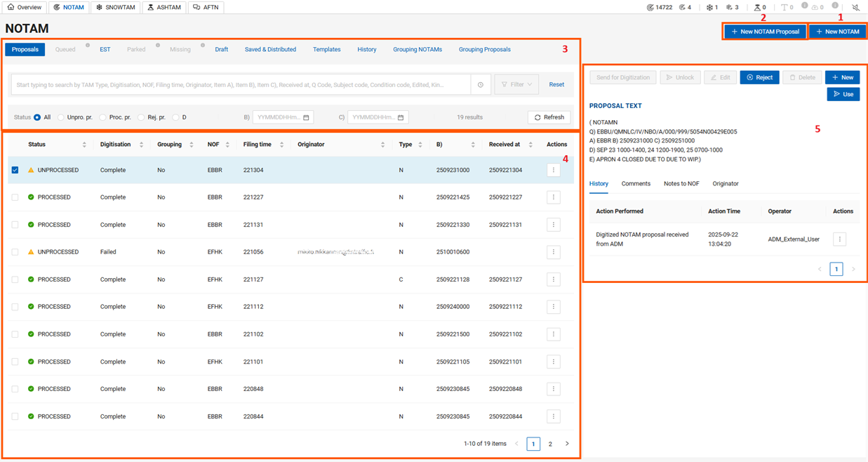Sort the table by Received at column
The width and height of the screenshot is (868, 462).
(530, 145)
